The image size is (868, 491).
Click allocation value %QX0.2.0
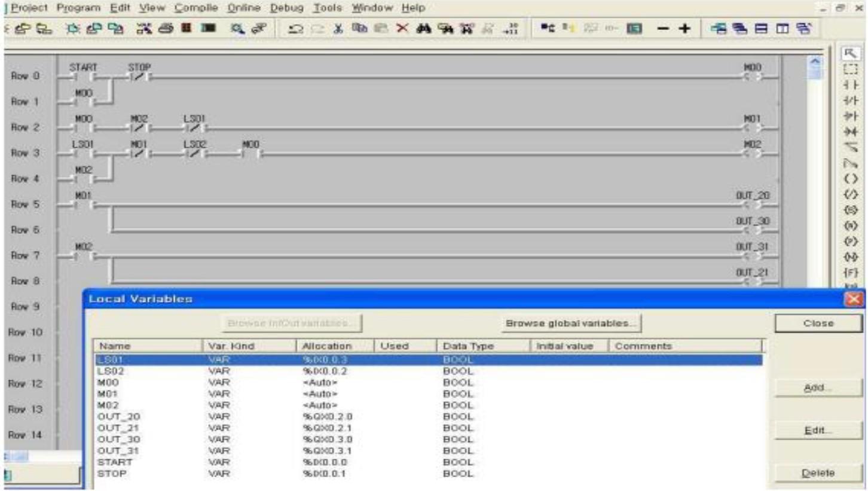[x=328, y=416]
